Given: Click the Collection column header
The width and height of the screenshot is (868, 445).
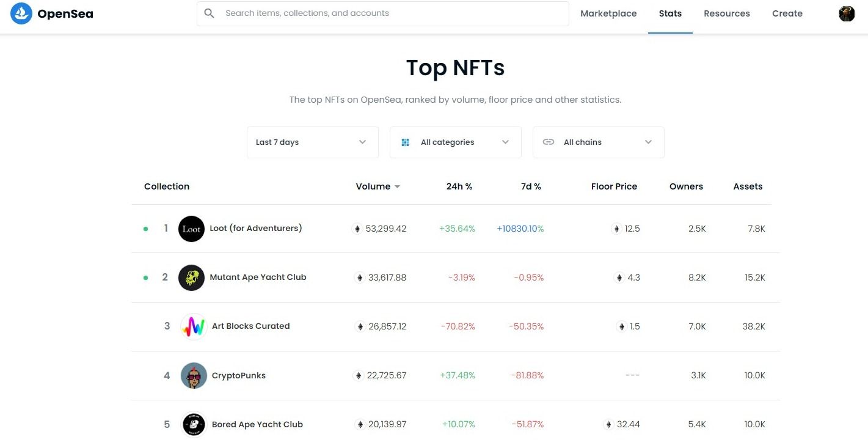Looking at the screenshot, I should [x=167, y=186].
